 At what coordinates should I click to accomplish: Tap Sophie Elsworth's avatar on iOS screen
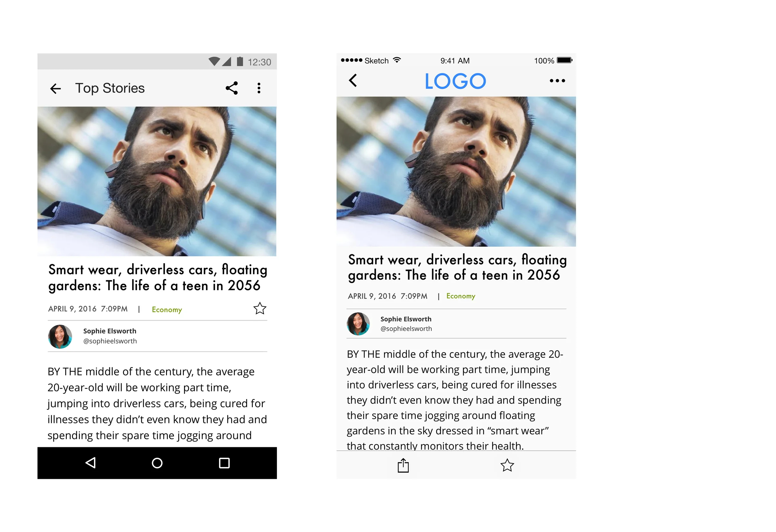[x=358, y=324]
